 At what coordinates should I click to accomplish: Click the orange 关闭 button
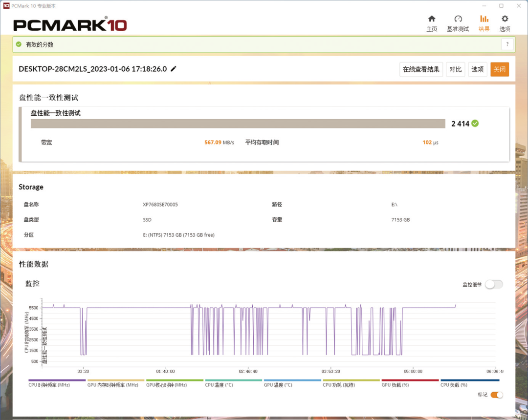coord(500,69)
